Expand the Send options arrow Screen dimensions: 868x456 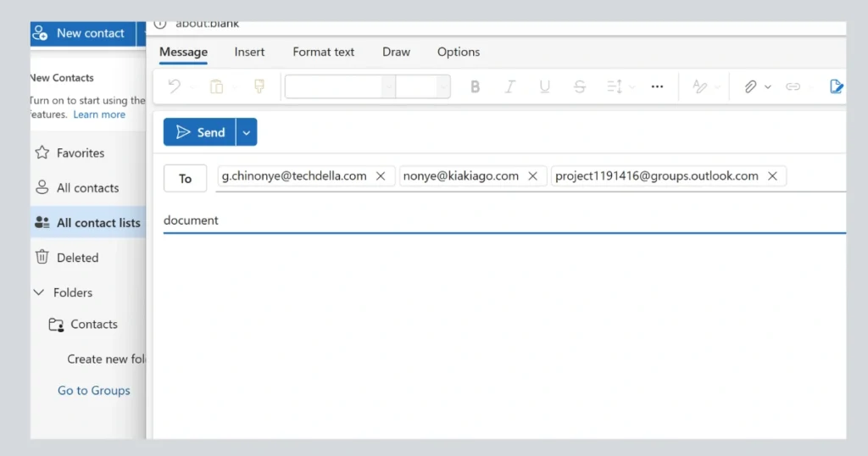247,132
